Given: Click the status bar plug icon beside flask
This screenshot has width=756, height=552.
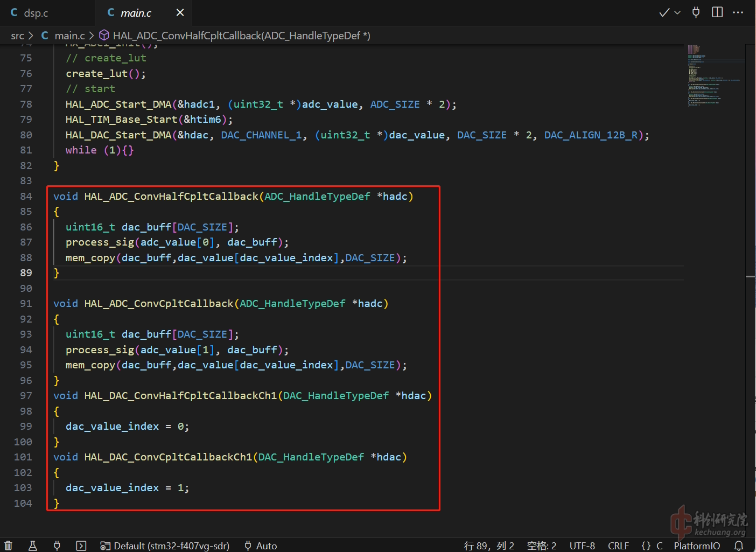Looking at the screenshot, I should pos(57,546).
